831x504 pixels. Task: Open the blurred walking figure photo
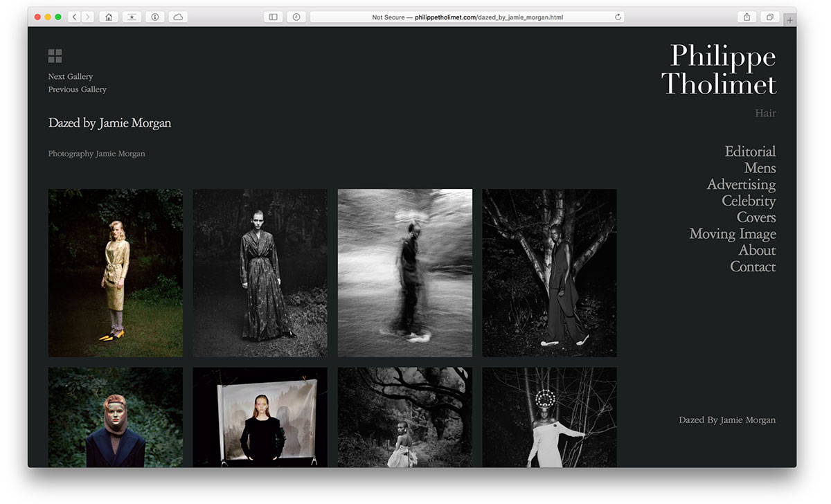point(405,273)
